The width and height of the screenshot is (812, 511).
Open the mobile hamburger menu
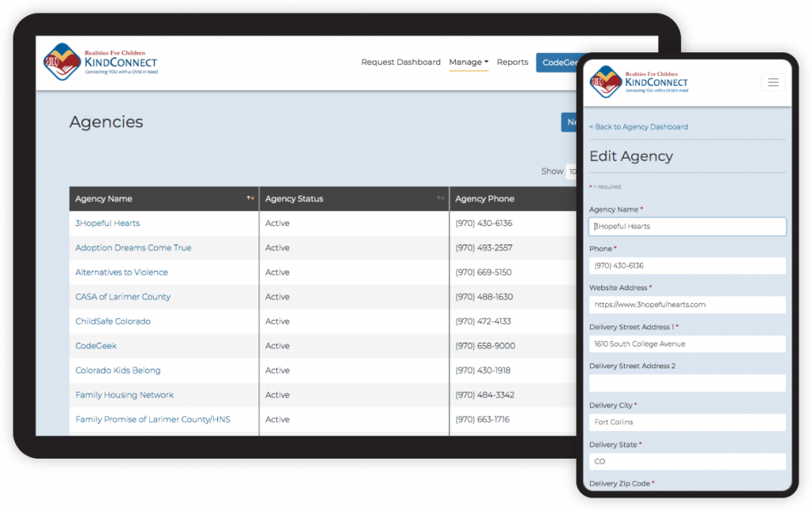(x=772, y=83)
